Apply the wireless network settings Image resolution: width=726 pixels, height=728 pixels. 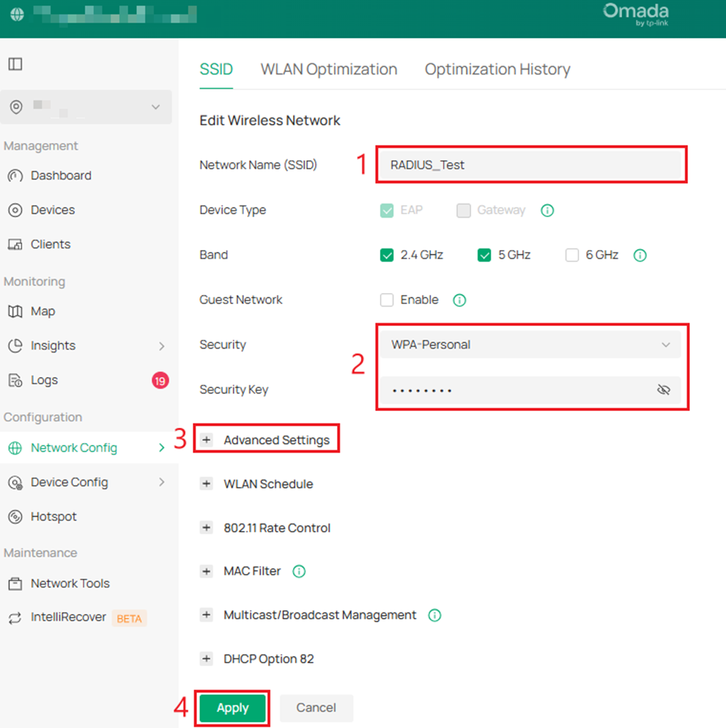point(232,708)
